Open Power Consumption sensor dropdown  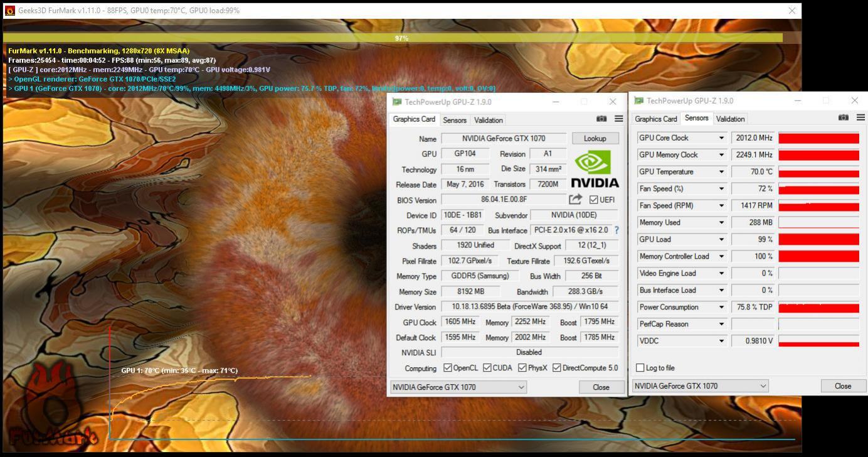721,308
